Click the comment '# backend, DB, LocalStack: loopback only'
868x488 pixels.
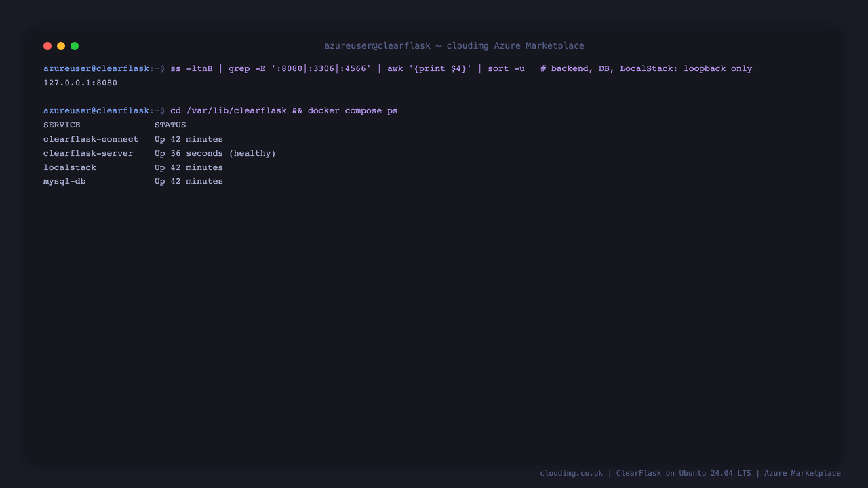tap(646, 68)
